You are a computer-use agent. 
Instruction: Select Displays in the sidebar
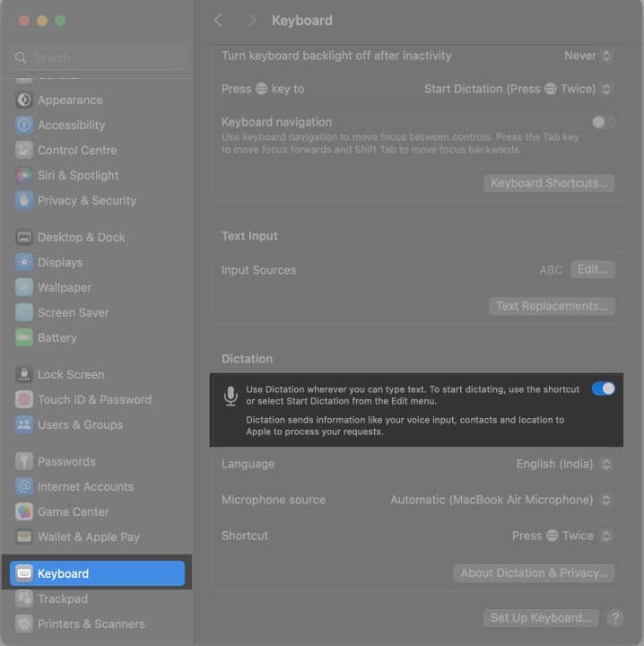(98, 262)
